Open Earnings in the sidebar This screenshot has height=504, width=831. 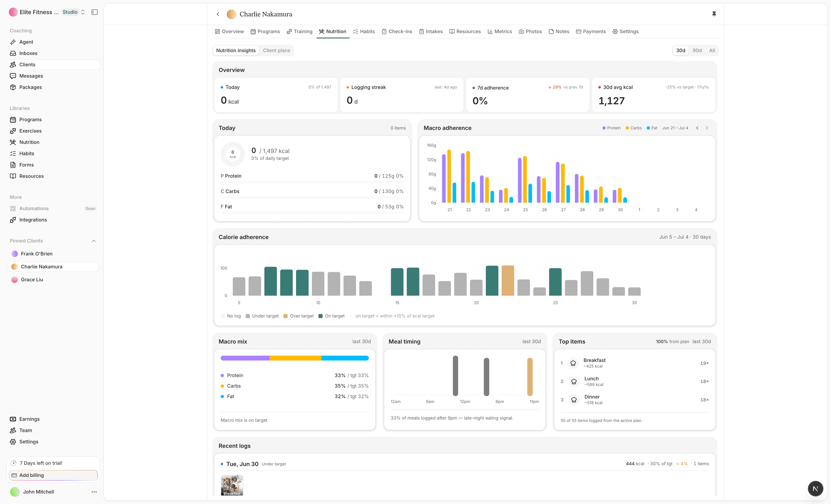click(x=53, y=419)
